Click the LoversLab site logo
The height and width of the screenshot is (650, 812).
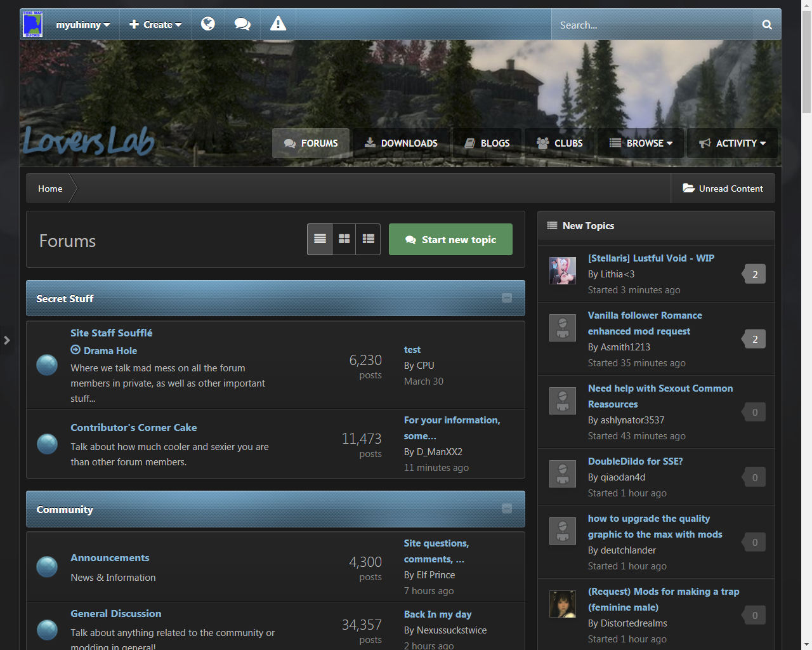(88, 141)
